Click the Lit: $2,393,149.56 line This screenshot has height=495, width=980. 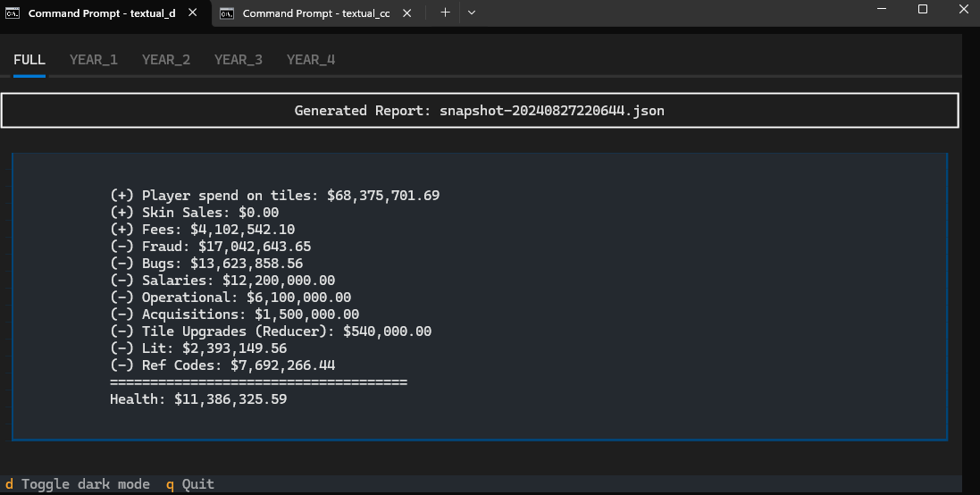tap(198, 348)
